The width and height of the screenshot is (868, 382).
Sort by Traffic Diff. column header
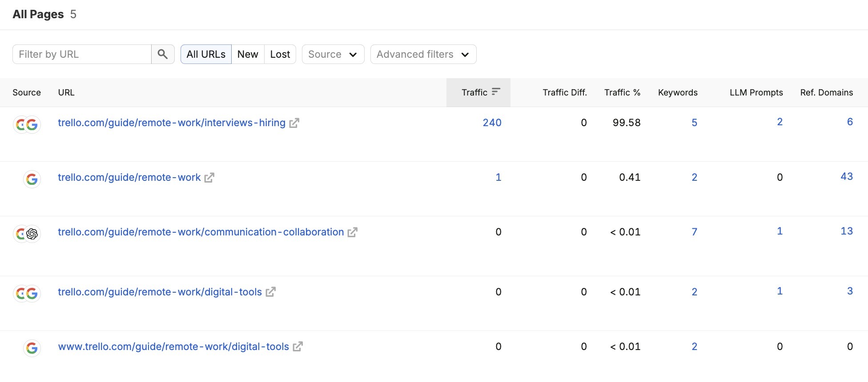(565, 92)
